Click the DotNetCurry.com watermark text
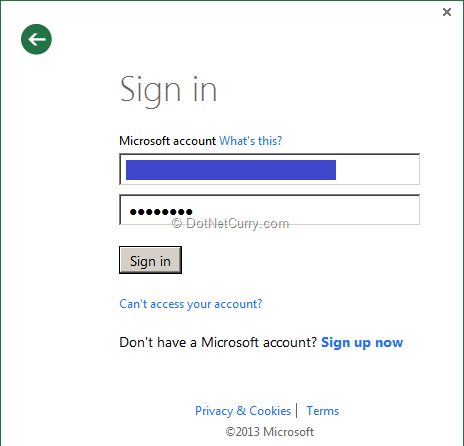 pyautogui.click(x=230, y=223)
